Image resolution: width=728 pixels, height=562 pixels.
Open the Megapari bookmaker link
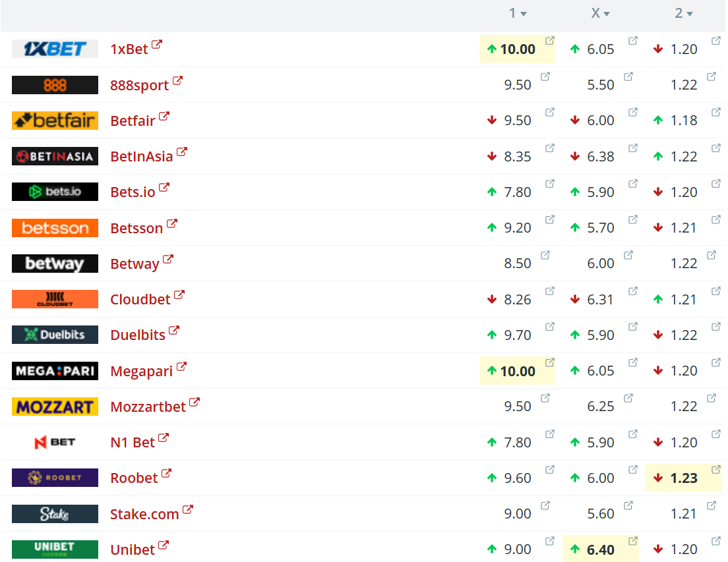pyautogui.click(x=141, y=372)
